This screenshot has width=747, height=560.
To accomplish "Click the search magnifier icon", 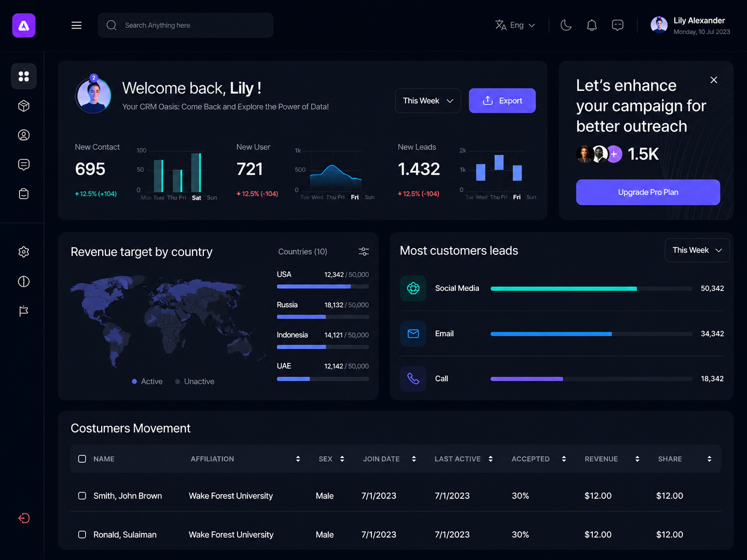I will coord(111,25).
